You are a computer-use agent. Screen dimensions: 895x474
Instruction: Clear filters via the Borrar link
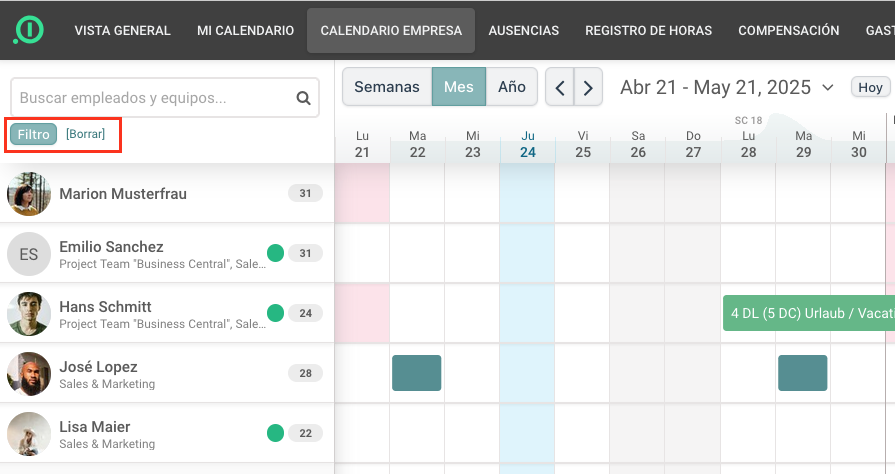tap(86, 134)
